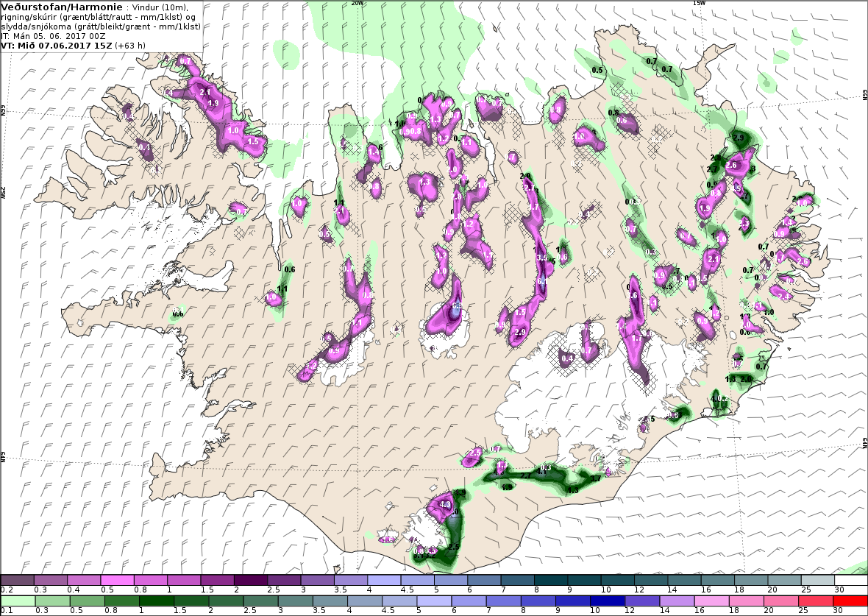Click the 3.7 rain value on the south coast
Viewport: 868px width, 616px height.
coord(596,478)
